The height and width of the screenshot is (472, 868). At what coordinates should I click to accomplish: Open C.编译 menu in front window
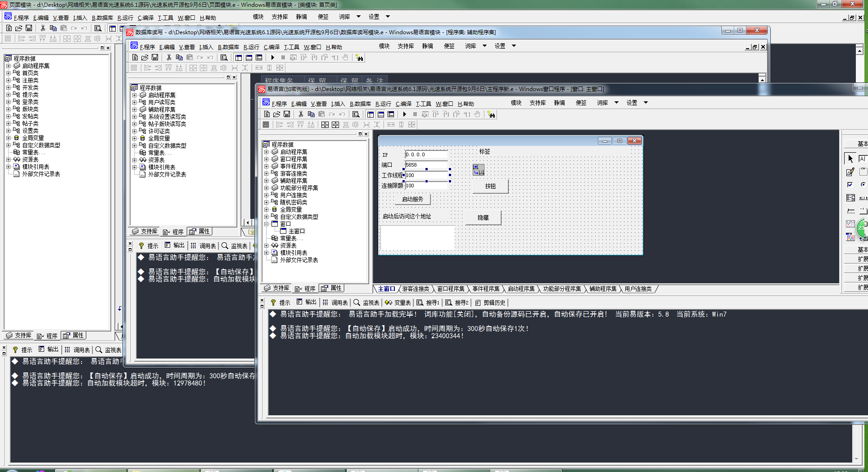click(x=403, y=104)
